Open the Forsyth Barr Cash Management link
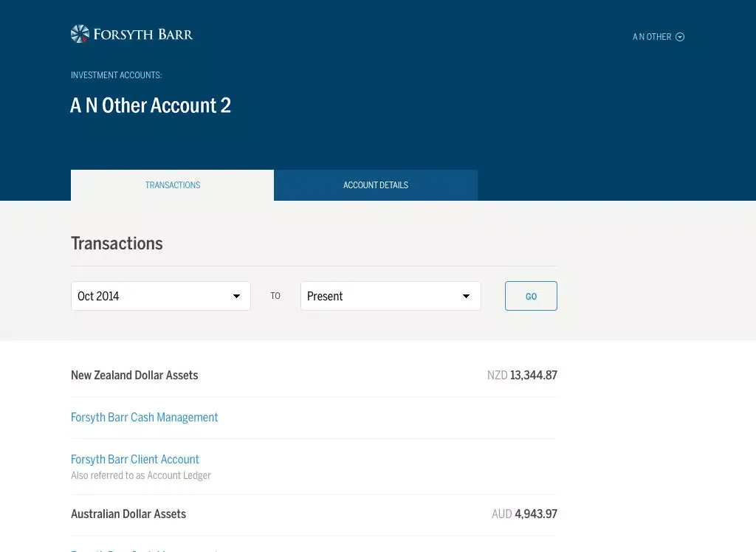Screen dimensions: 756x552 pyautogui.click(x=144, y=418)
